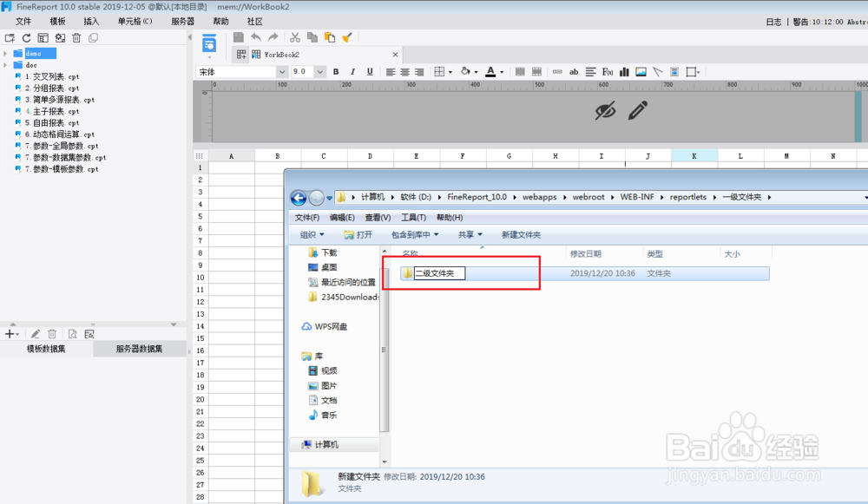Open the 插入 menu
This screenshot has height=504, width=868.
pos(91,22)
